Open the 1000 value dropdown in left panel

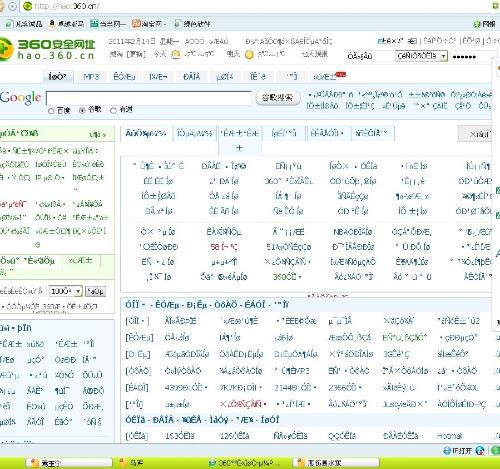click(65, 291)
